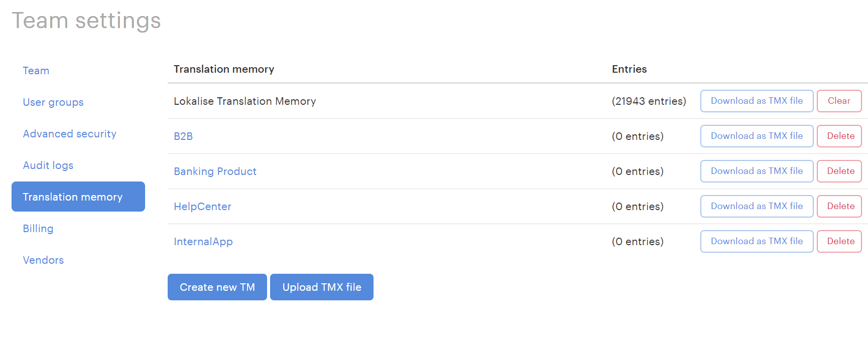This screenshot has width=868, height=364.
Task: Delete the InternalApp translation memory
Action: [x=840, y=241]
